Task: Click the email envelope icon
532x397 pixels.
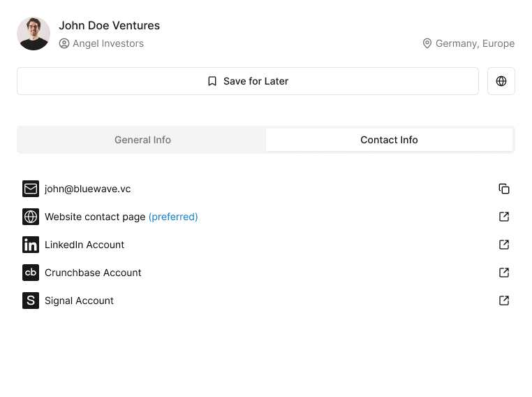Action: click(31, 189)
